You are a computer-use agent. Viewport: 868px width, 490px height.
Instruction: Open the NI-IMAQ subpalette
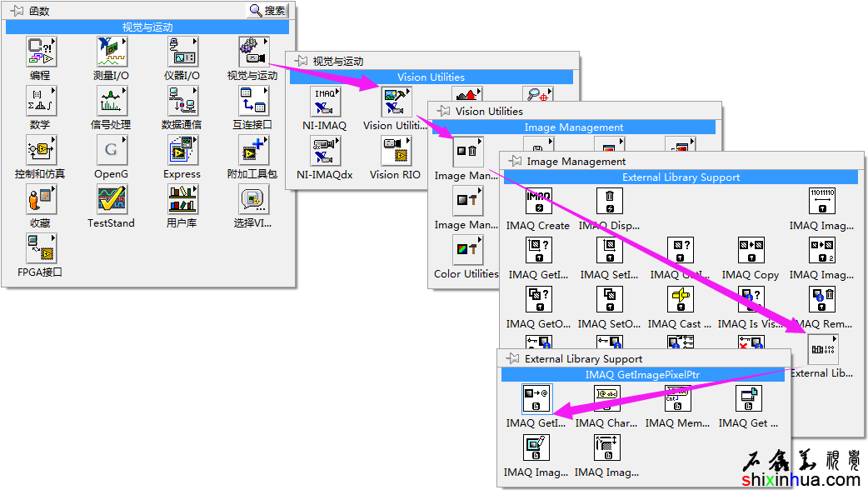click(x=325, y=102)
